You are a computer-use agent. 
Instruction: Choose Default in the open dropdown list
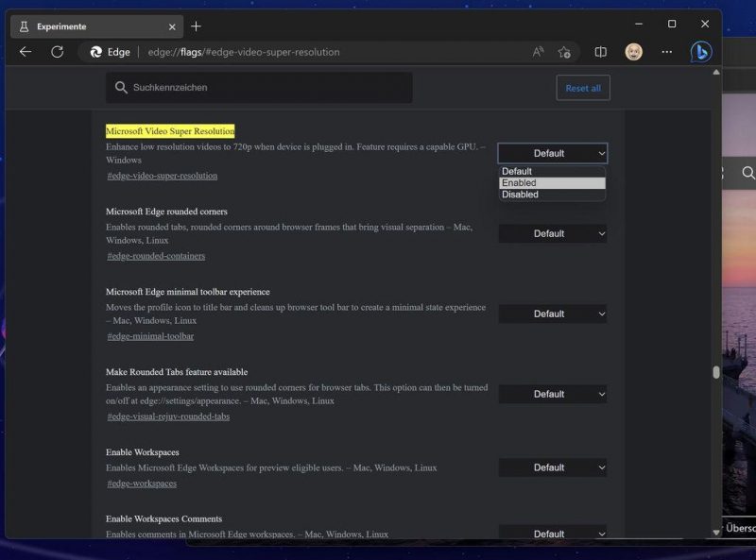pos(553,171)
